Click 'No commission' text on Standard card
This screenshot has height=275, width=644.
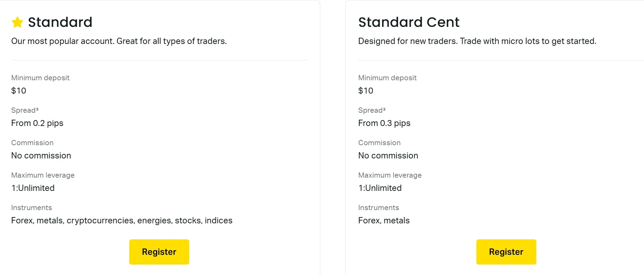pyautogui.click(x=41, y=155)
